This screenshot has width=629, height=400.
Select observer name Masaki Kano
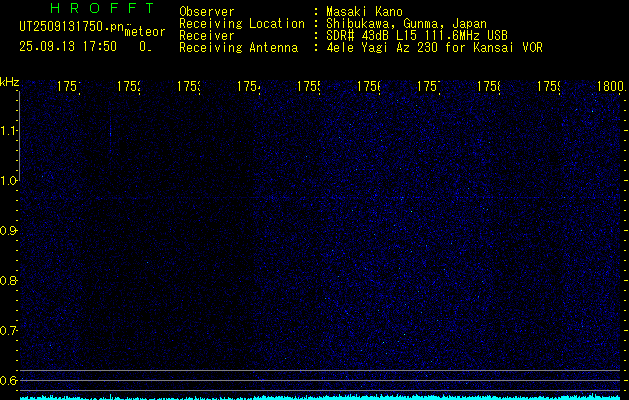click(364, 12)
